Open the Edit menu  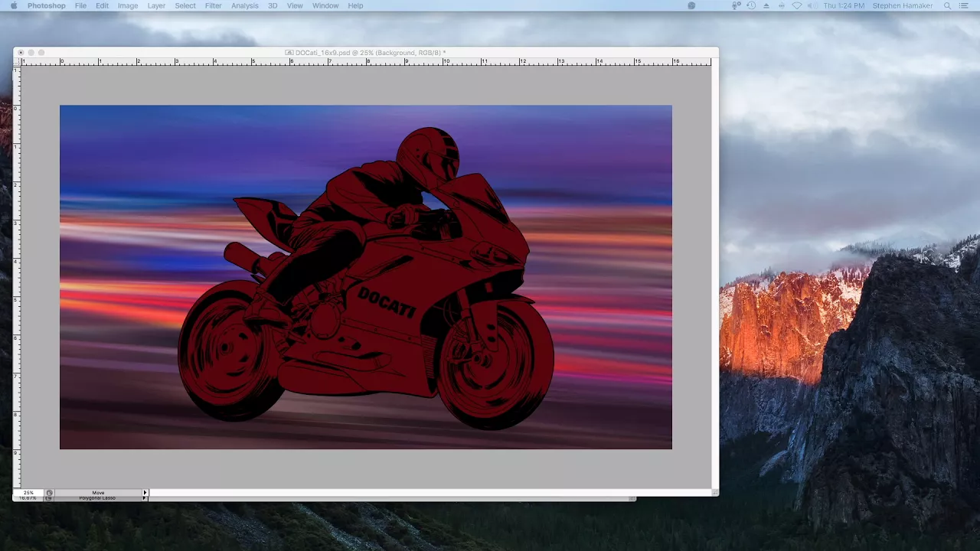(102, 5)
